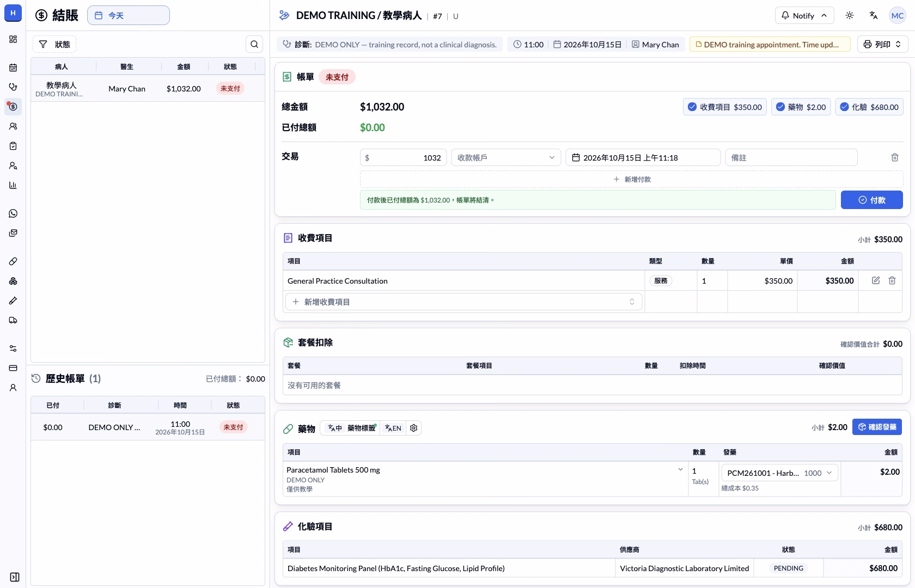The image size is (915, 588).
Task: Open the stethoscope consultation icon in sidebar
Action: [13, 87]
